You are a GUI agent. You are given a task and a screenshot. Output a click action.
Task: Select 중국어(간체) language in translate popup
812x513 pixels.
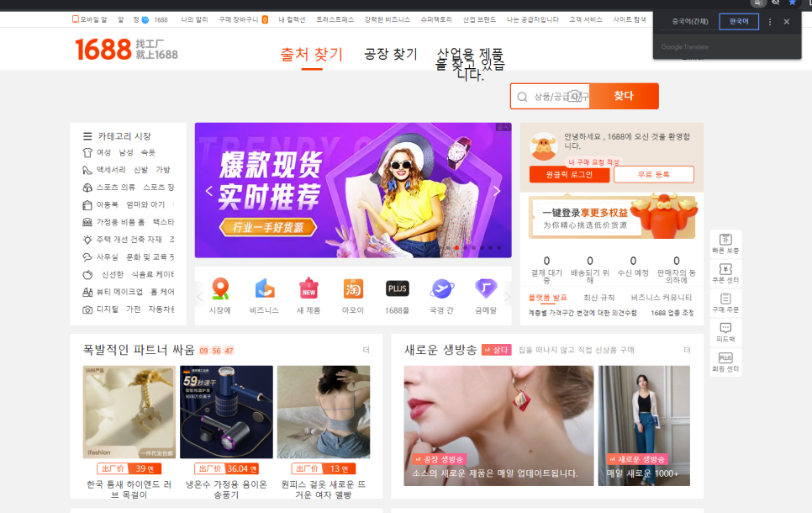point(689,22)
